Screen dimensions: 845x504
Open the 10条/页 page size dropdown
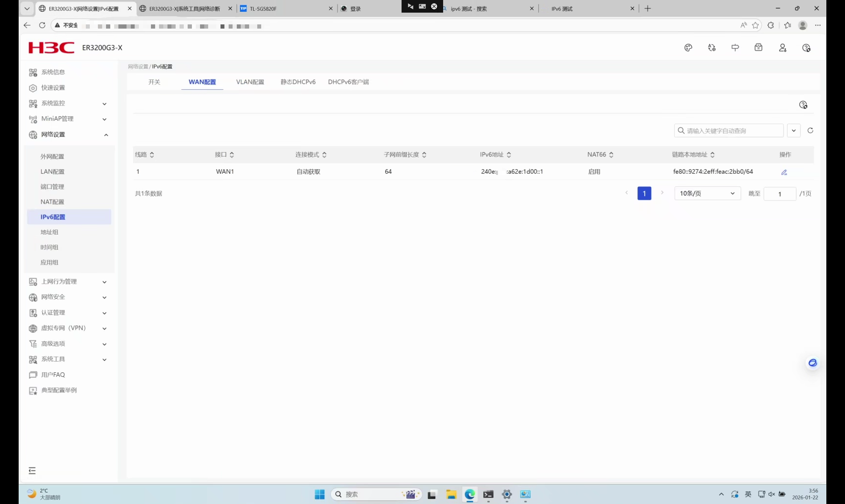[x=707, y=194]
